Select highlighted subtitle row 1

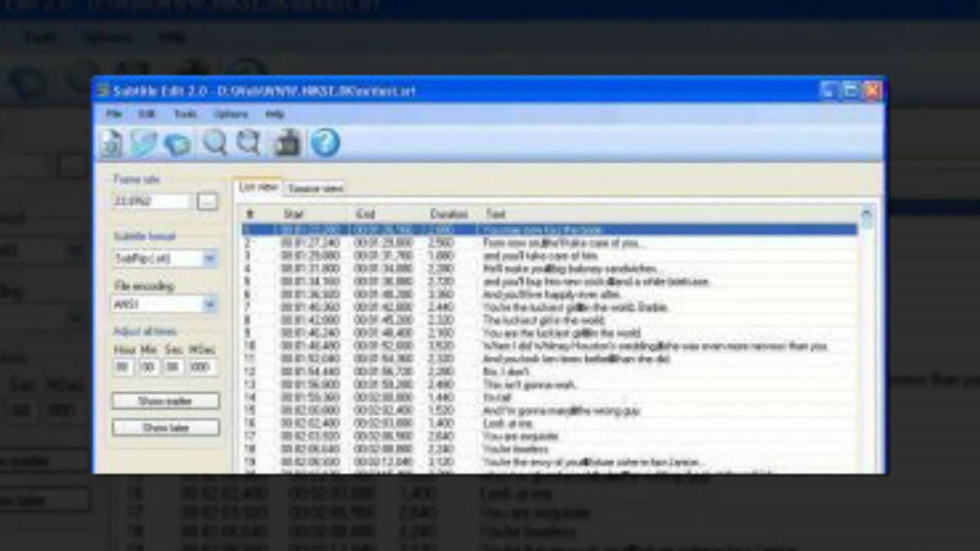click(549, 230)
